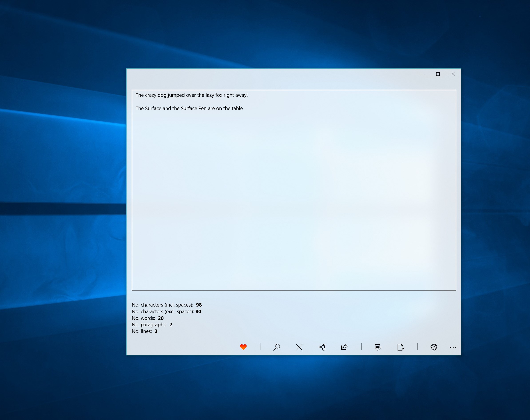
Task: Click the red heart icon
Action: click(x=243, y=347)
